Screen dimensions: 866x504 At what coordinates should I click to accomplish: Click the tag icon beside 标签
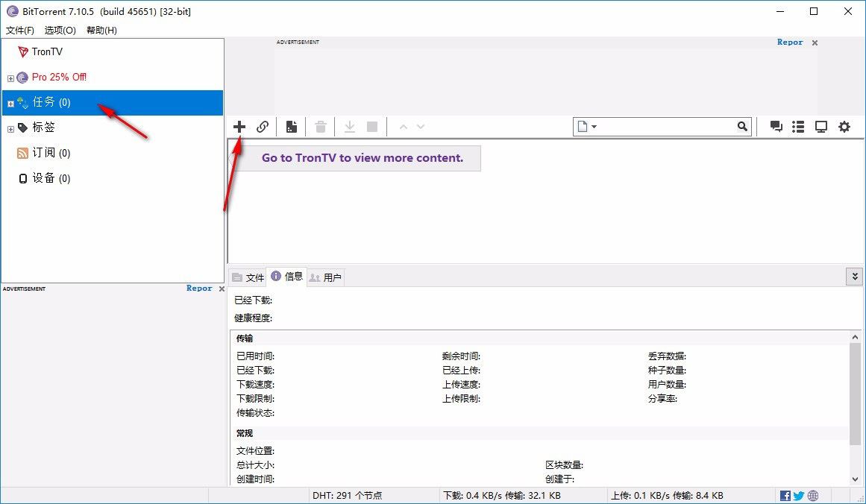point(22,127)
